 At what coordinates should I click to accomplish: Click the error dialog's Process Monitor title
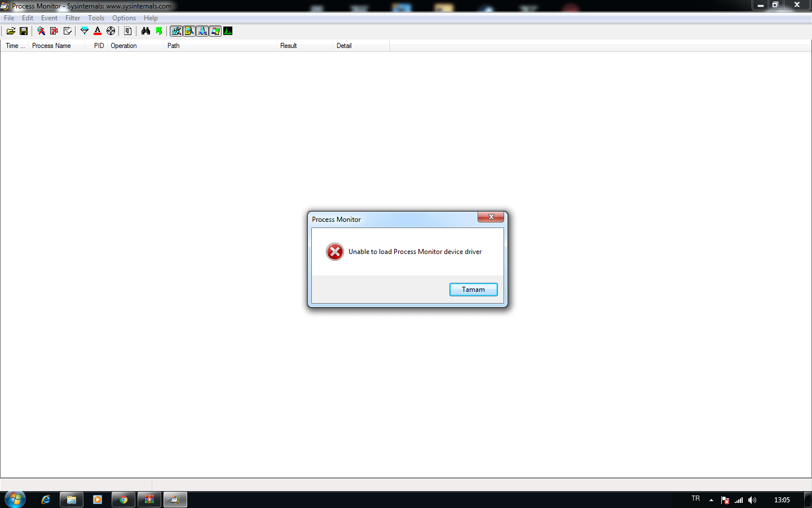tap(337, 220)
